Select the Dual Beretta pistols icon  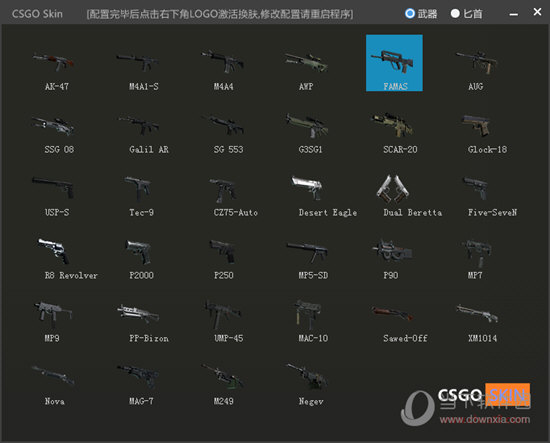392,189
